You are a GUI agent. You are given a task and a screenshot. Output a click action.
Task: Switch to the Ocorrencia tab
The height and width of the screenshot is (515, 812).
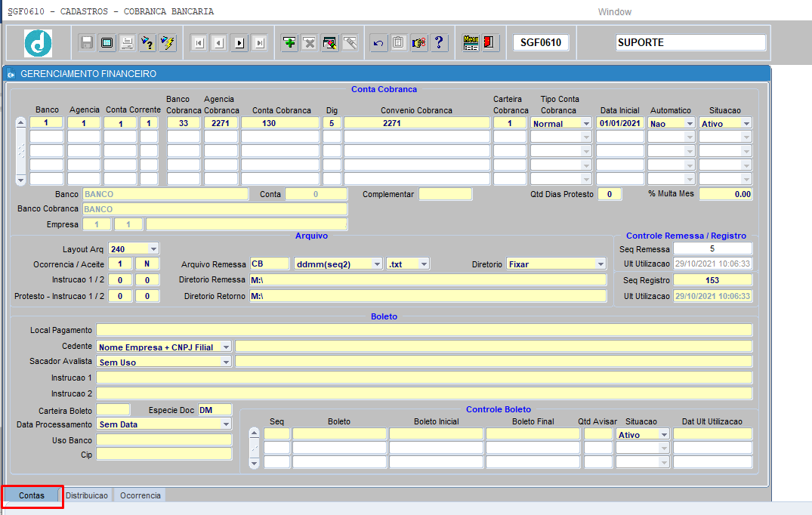140,495
